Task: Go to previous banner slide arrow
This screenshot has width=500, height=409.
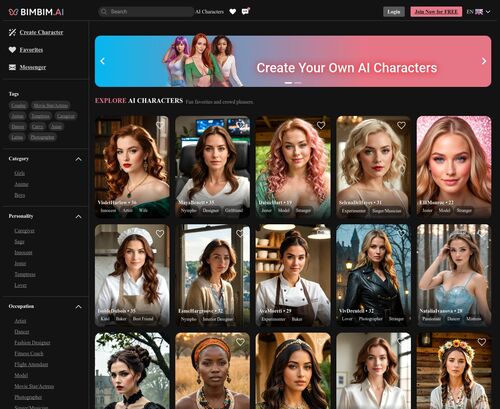Action: coord(102,61)
